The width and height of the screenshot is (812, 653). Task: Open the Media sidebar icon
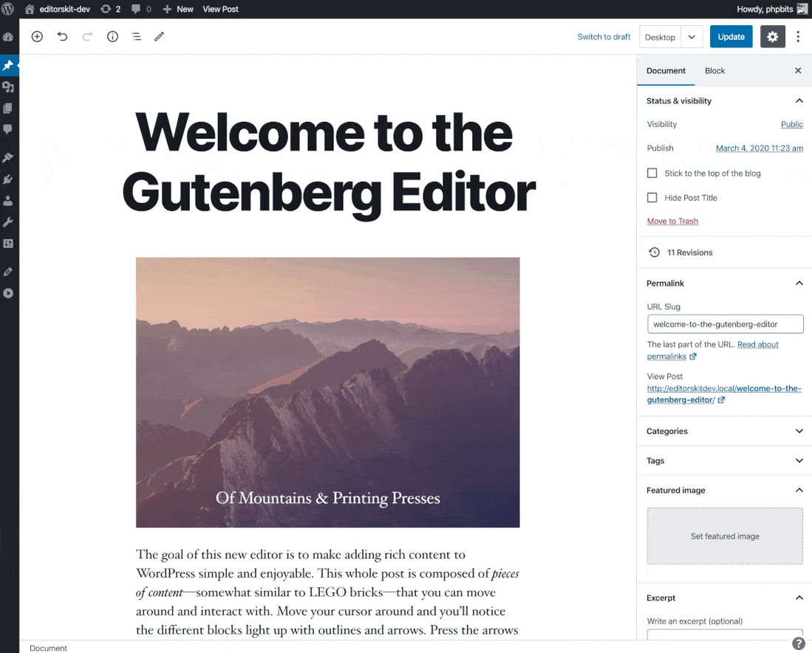click(8, 86)
